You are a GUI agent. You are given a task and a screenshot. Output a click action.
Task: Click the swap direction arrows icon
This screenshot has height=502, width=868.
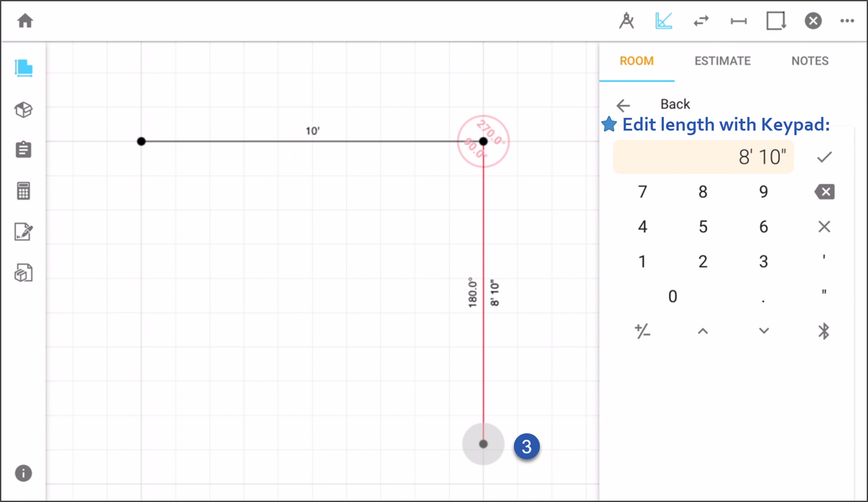701,21
